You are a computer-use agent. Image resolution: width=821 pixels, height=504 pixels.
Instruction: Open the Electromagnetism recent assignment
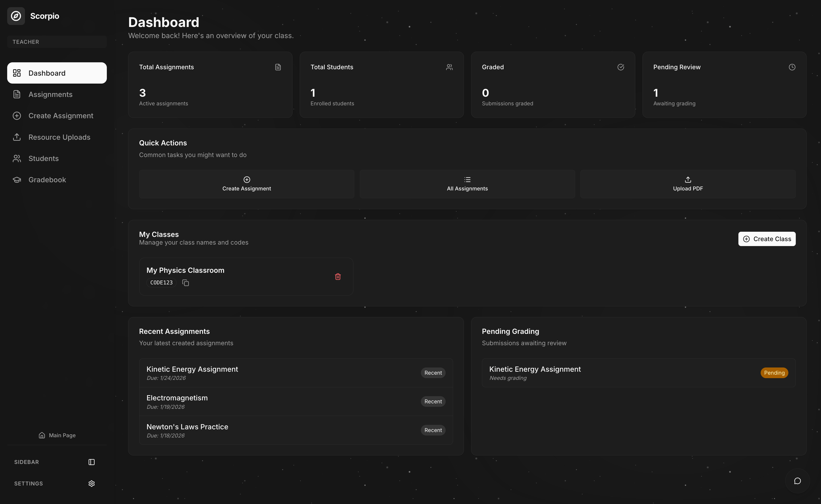click(177, 401)
